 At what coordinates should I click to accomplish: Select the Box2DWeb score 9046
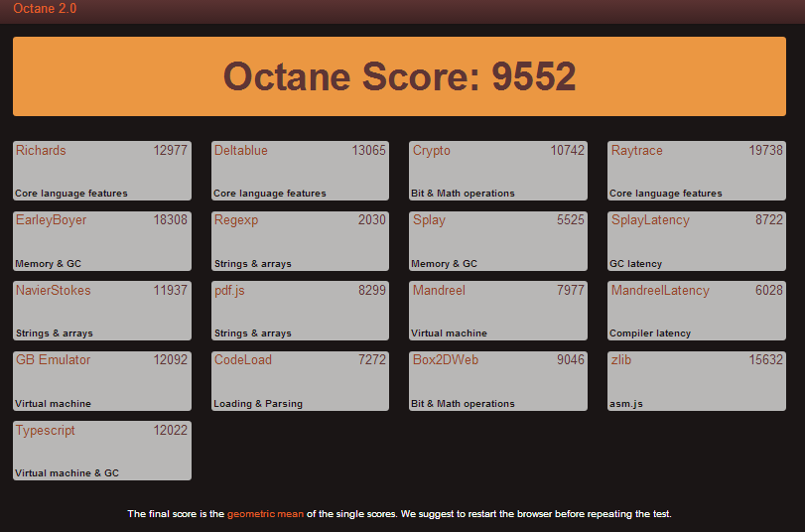pyautogui.click(x=571, y=360)
